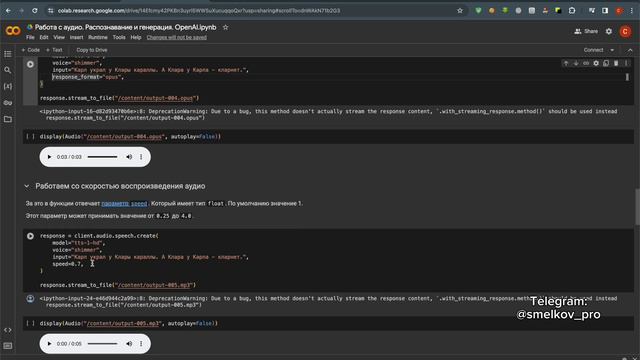
Task: Open the Help menu
Action: [x=136, y=37]
